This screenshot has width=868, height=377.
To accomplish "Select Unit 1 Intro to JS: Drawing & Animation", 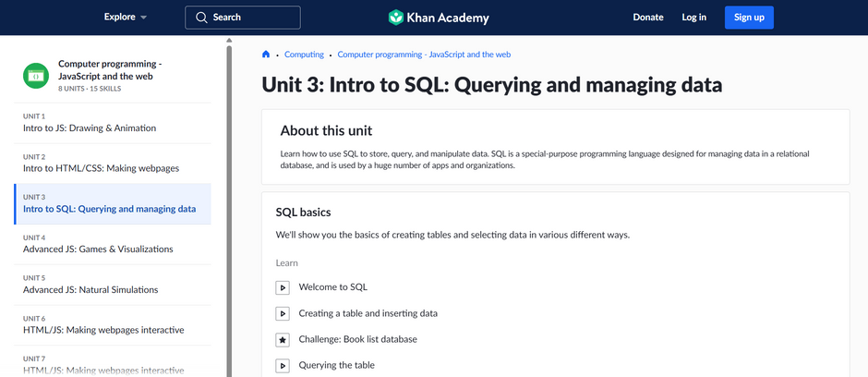I will click(x=90, y=128).
